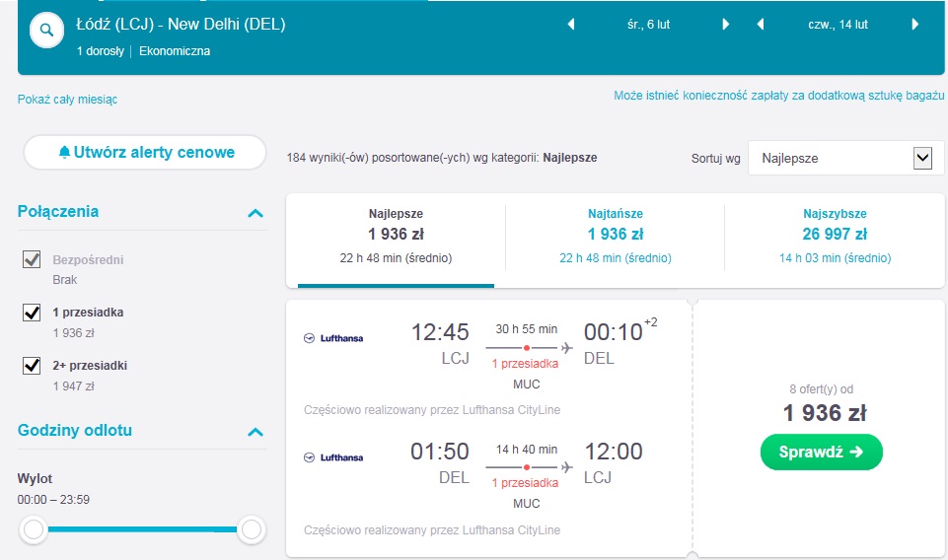This screenshot has height=560, width=948.
Task: Go to next departure date after śr., 6 lut
Action: tap(725, 25)
